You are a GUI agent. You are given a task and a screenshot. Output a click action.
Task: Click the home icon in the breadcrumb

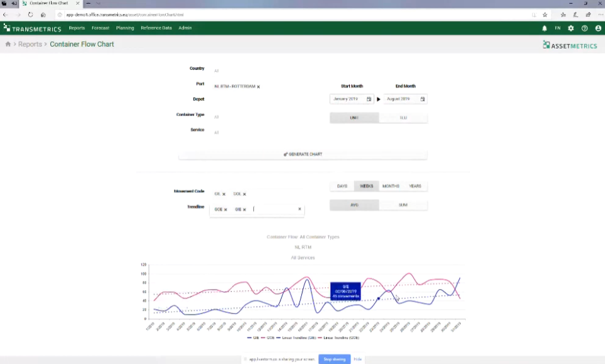[x=6, y=44]
